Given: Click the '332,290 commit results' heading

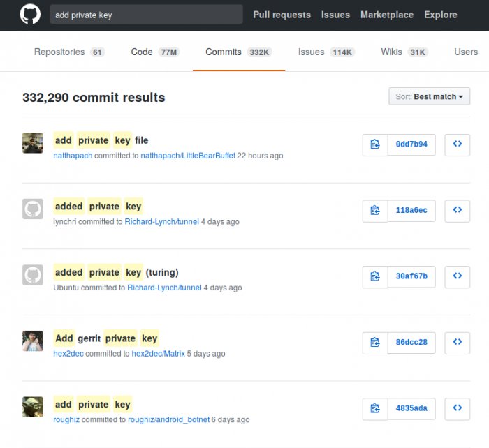Looking at the screenshot, I should point(94,98).
